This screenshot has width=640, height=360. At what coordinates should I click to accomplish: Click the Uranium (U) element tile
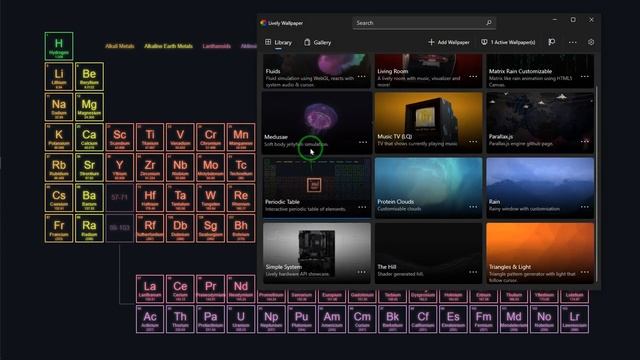pyautogui.click(x=240, y=319)
